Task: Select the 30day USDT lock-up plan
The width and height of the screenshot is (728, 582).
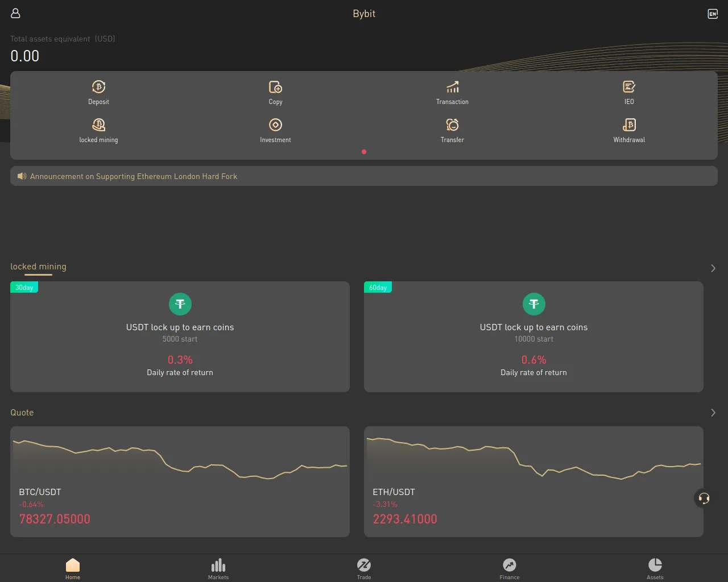Action: pyautogui.click(x=180, y=336)
